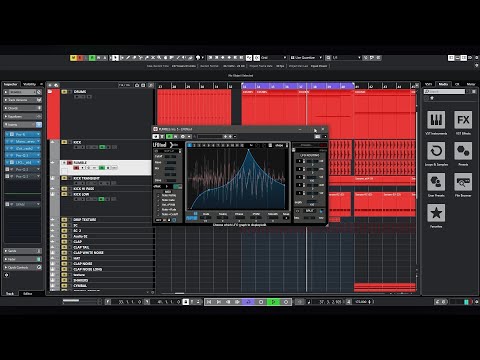The image size is (480, 360).
Task: Click the color tool in the toolbar
Action: [x=198, y=58]
